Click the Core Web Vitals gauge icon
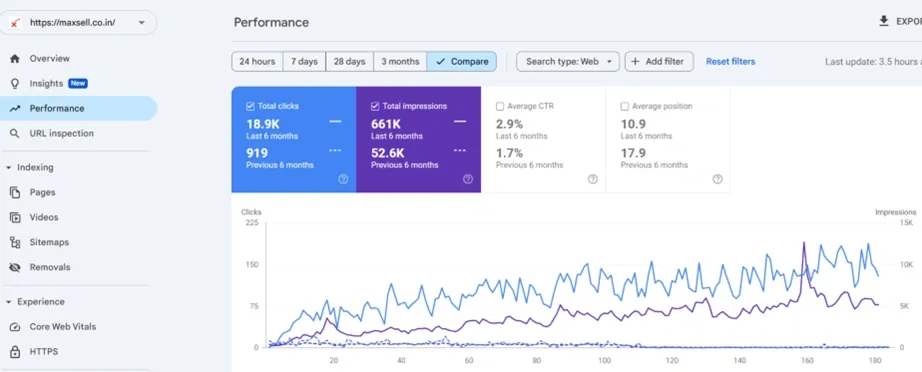 point(15,327)
